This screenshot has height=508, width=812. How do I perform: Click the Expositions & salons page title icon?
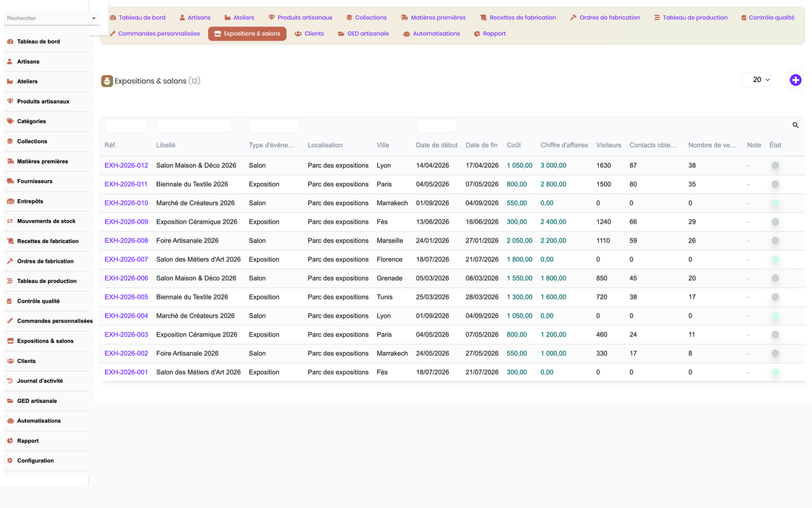click(x=107, y=81)
